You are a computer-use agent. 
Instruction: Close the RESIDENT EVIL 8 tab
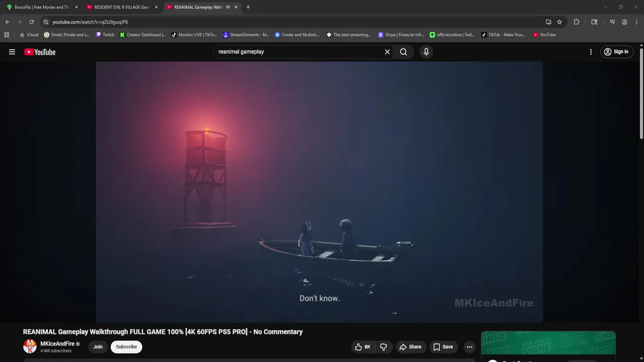click(x=156, y=7)
